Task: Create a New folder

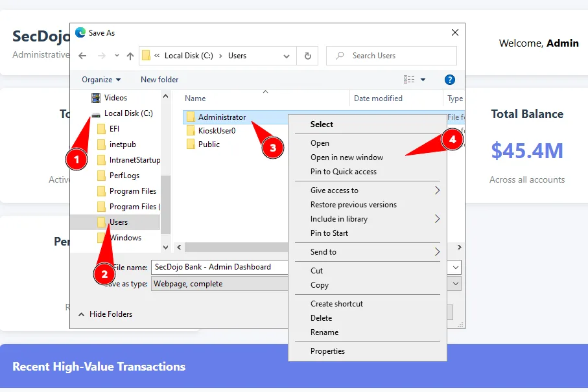Action: pyautogui.click(x=159, y=80)
